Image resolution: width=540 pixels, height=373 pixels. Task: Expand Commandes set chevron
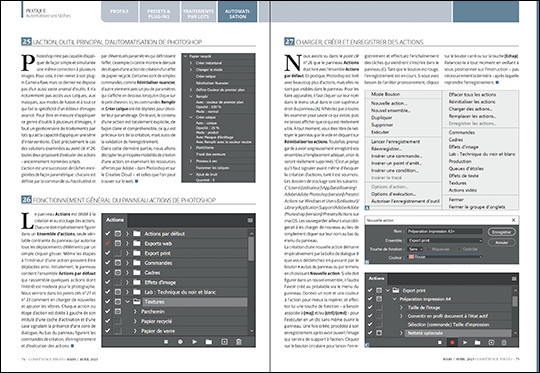tap(127, 263)
